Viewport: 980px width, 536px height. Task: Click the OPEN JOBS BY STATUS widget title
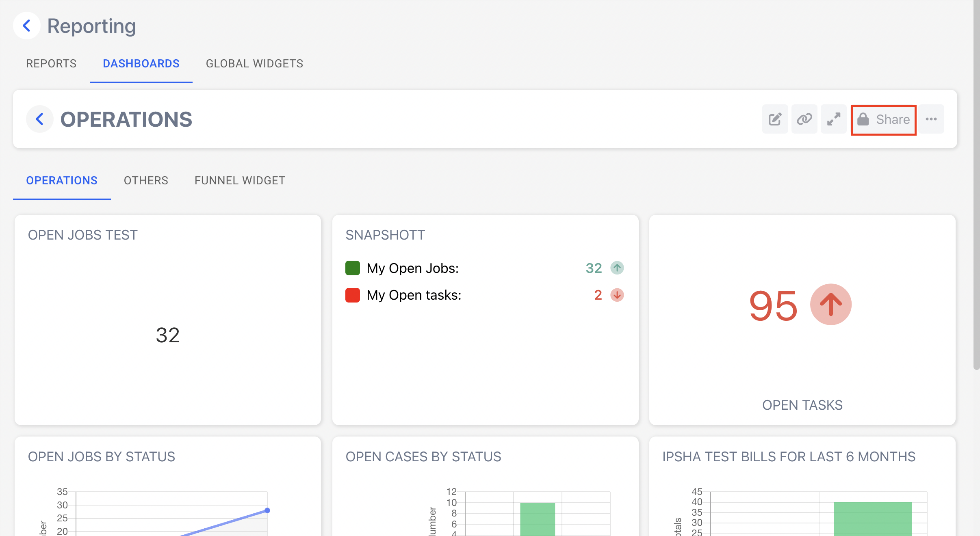[102, 457]
